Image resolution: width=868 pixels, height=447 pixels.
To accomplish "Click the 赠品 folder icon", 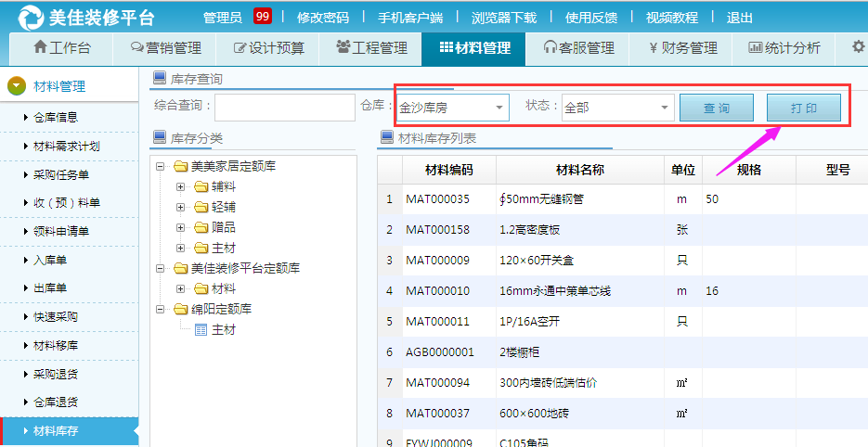I will pyautogui.click(x=201, y=227).
